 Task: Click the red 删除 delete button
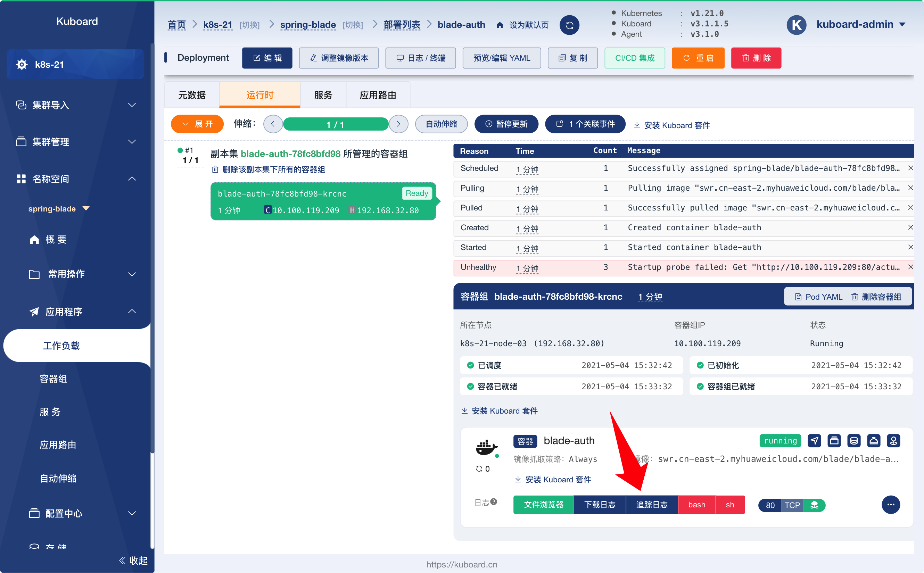(756, 58)
